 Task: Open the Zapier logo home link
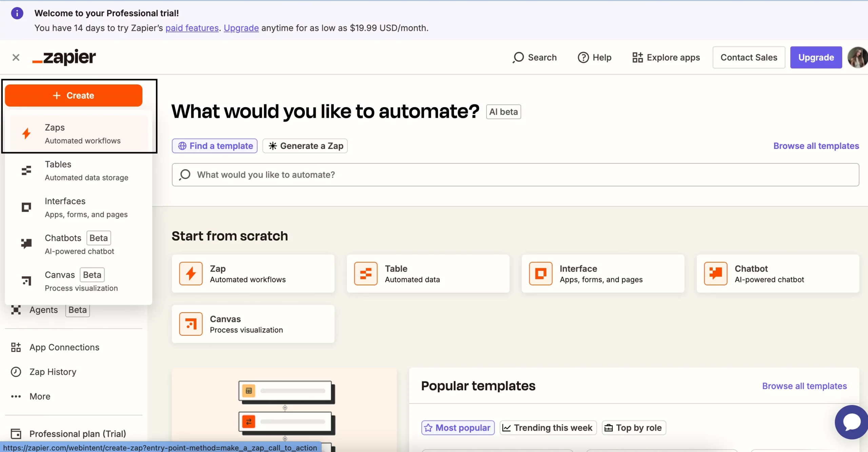(x=64, y=57)
